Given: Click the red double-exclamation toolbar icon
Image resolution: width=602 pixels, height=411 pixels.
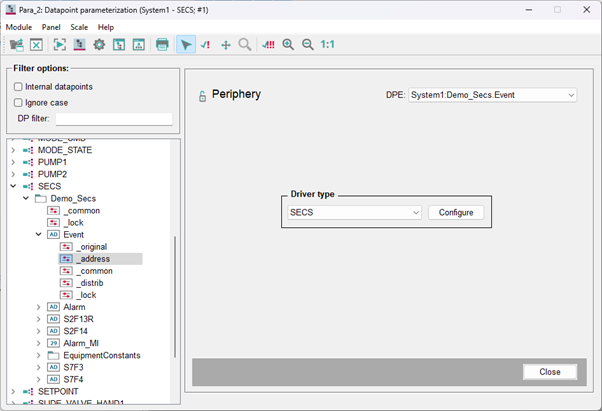Looking at the screenshot, I should click(x=268, y=45).
